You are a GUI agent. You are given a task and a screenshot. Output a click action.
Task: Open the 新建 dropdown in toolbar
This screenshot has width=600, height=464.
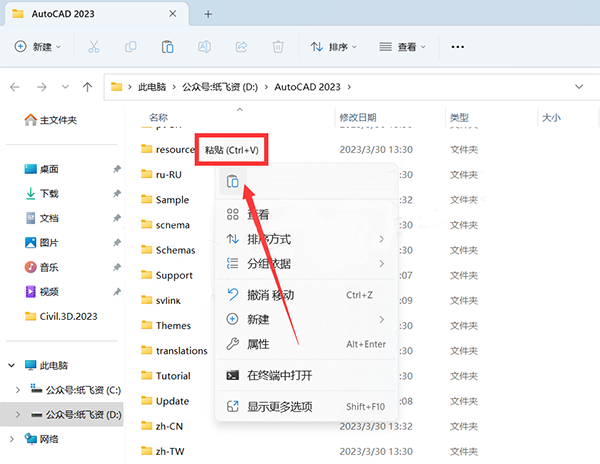point(38,47)
